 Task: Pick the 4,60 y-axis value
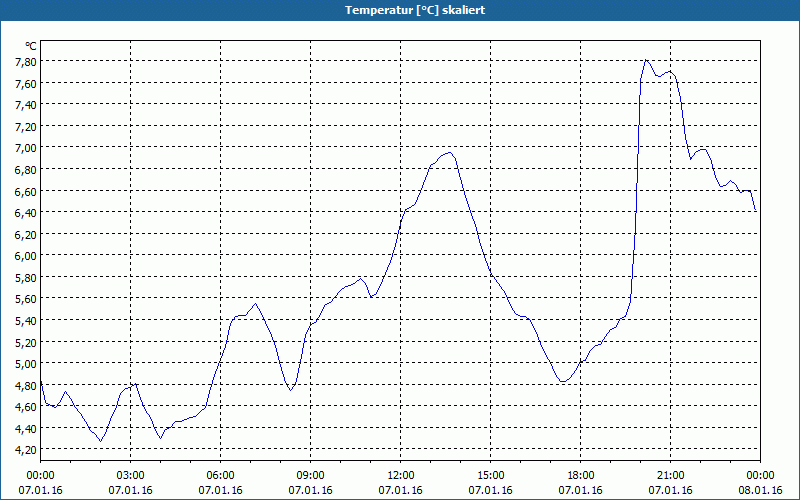point(26,407)
